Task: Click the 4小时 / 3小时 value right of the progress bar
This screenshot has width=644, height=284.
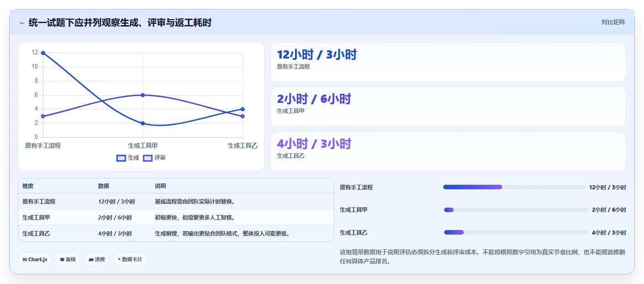Action: coord(609,233)
